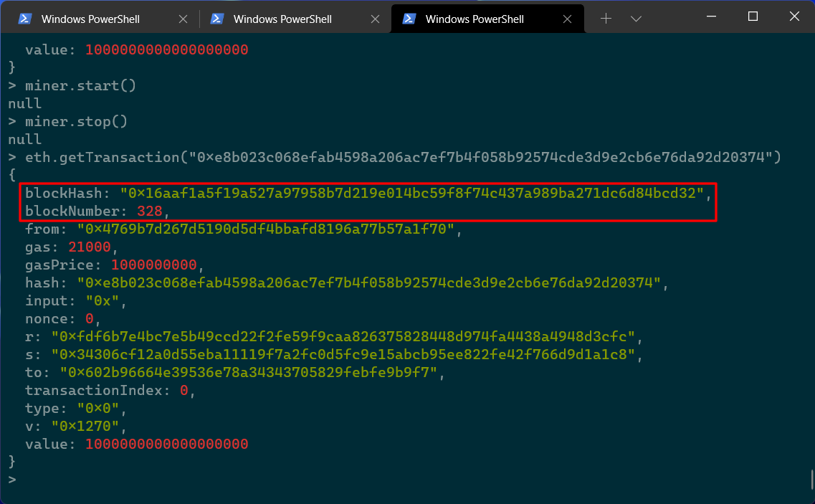Close the first Windows PowerShell tab
This screenshot has width=815, height=504.
coord(183,19)
